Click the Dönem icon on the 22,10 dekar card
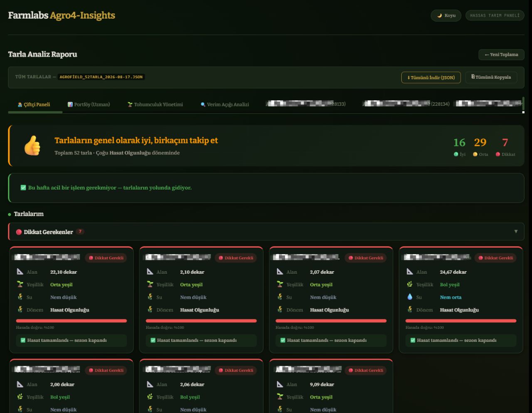532x413 pixels. tap(20, 309)
